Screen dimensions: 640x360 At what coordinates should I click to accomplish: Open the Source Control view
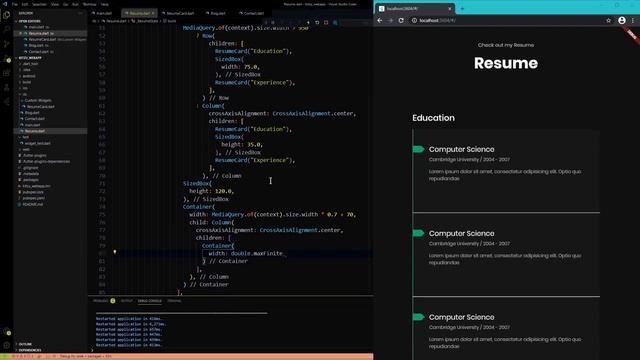point(7,44)
